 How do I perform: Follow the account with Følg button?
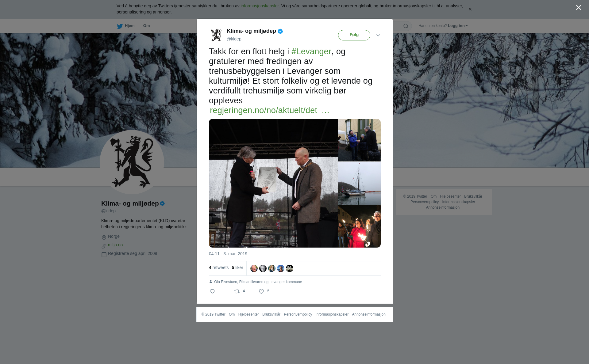[x=354, y=35]
